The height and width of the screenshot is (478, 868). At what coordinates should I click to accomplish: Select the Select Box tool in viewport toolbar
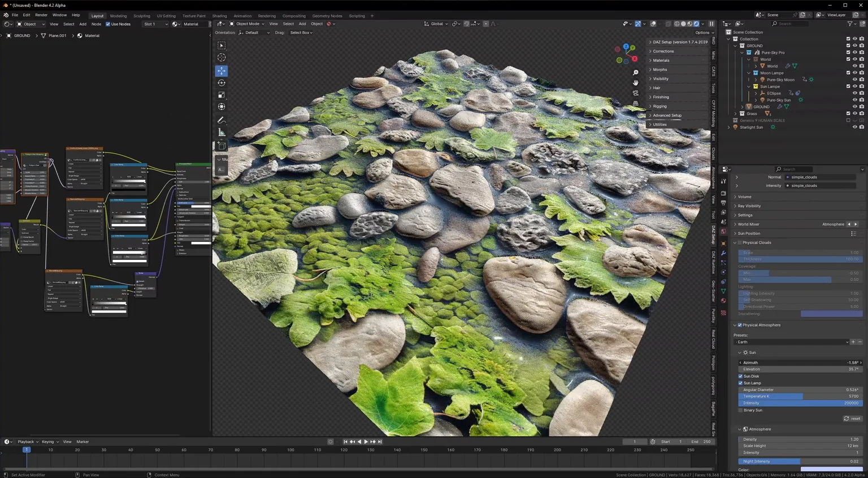222,46
